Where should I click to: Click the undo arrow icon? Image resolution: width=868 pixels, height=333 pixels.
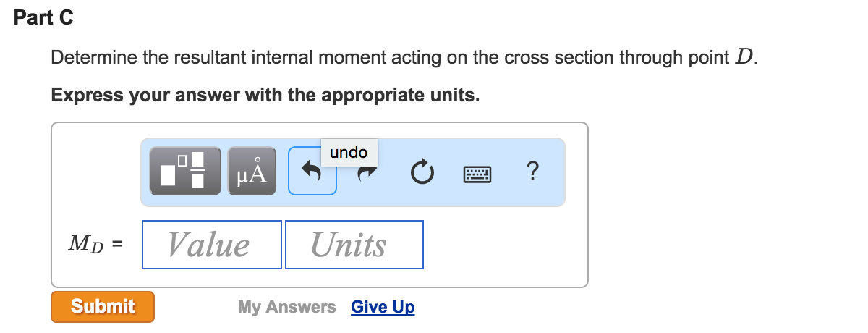(x=312, y=172)
